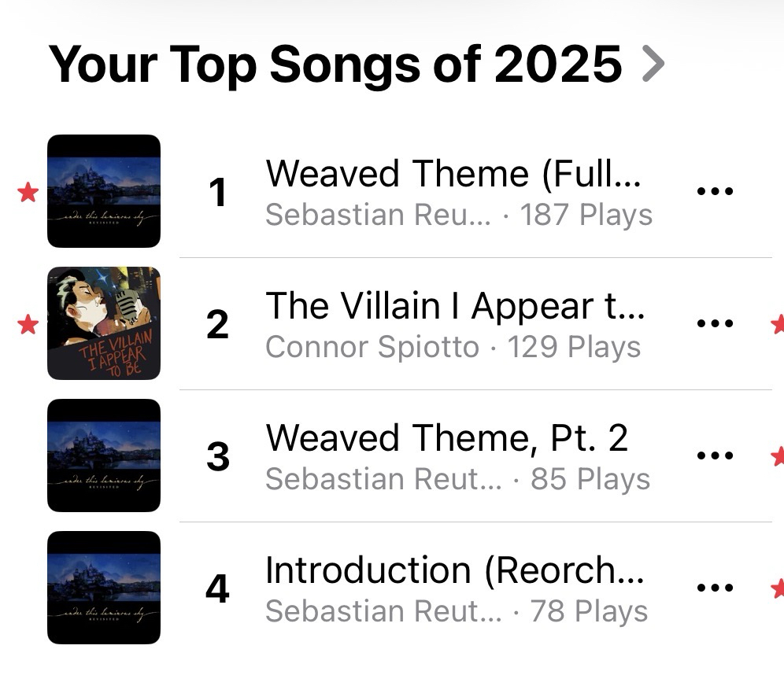Open three-dot menu for Introduction (Reorch) song
The image size is (784, 686).
pyautogui.click(x=715, y=588)
